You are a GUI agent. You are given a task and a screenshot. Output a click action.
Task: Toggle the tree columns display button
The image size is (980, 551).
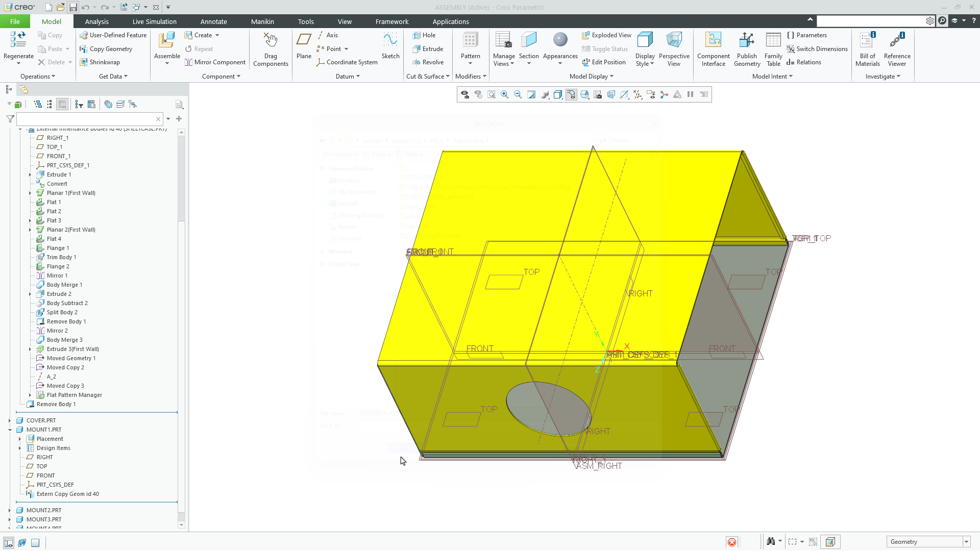(x=62, y=104)
